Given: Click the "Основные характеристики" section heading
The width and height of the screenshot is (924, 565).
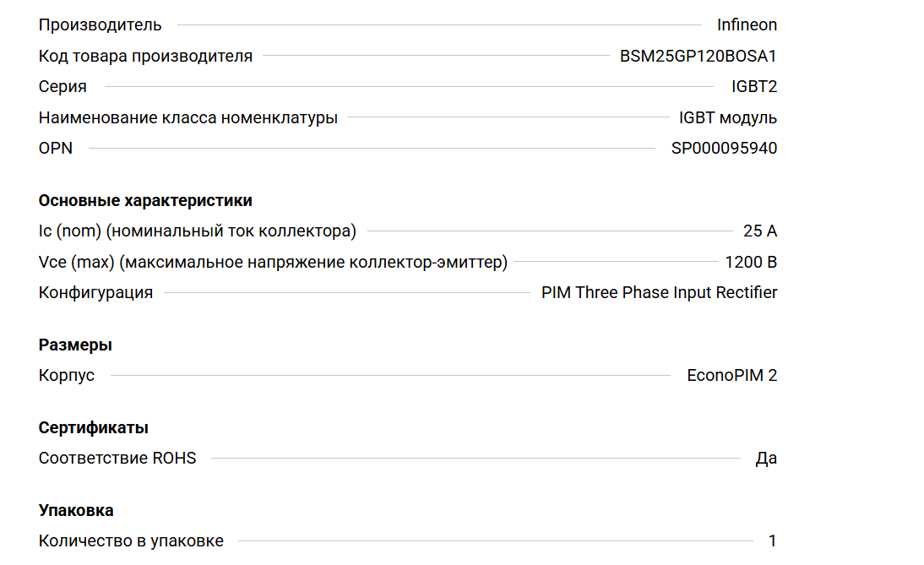Looking at the screenshot, I should 145,201.
